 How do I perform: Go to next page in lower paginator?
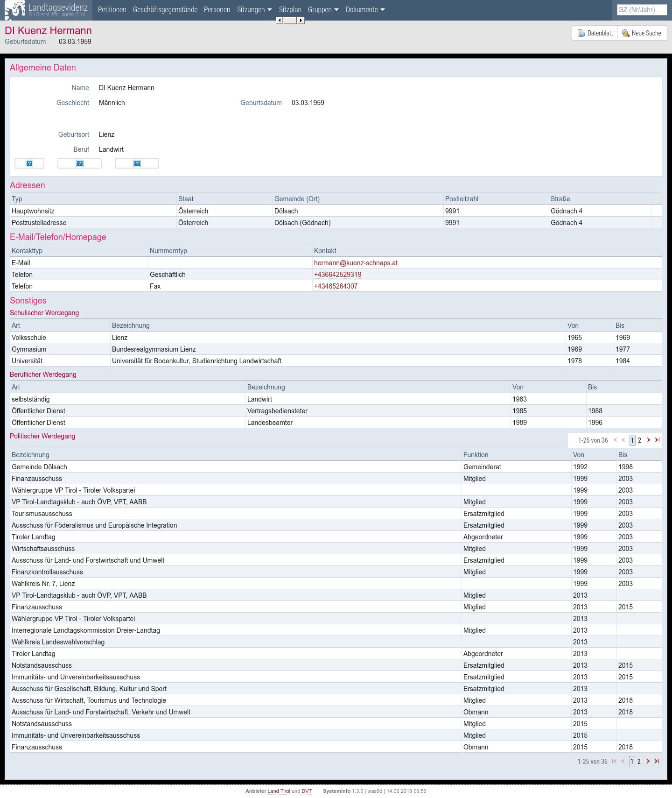click(648, 761)
